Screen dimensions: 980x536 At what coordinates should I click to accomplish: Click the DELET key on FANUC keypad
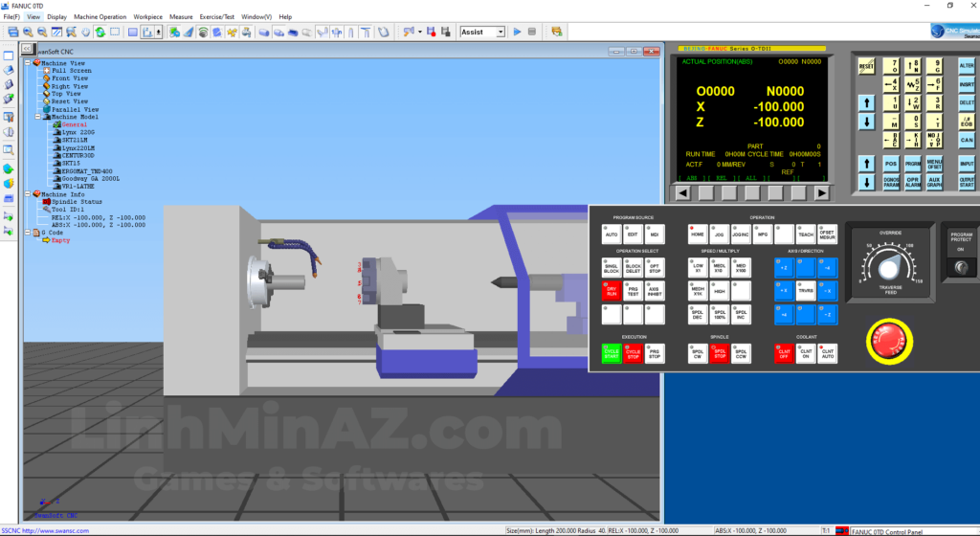click(x=967, y=102)
